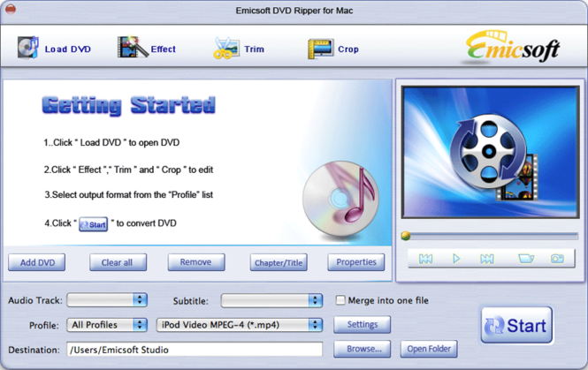This screenshot has width=588, height=370.
Task: Click the 'Subtitle:' label
Action: 190,301
